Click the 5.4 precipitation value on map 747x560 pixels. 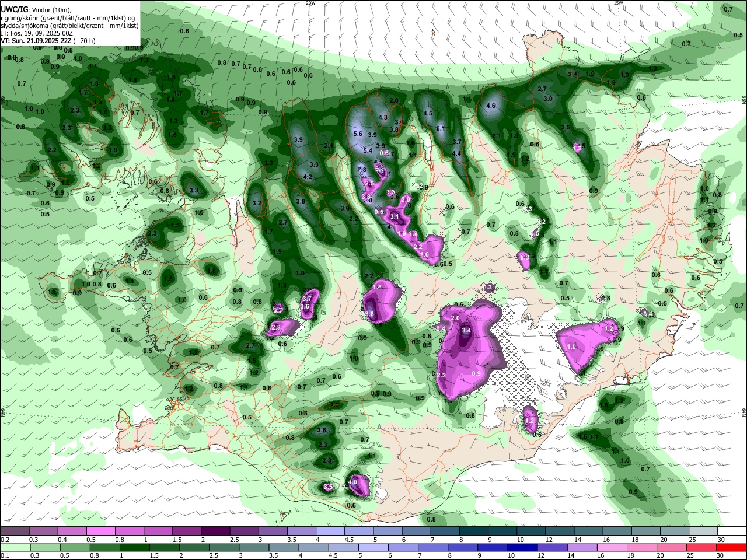pos(368,150)
